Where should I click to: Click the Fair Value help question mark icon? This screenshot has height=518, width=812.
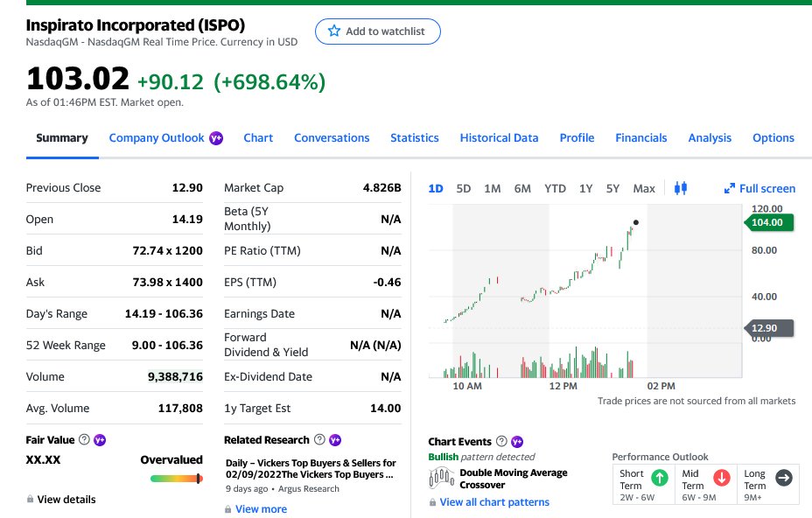(84, 440)
